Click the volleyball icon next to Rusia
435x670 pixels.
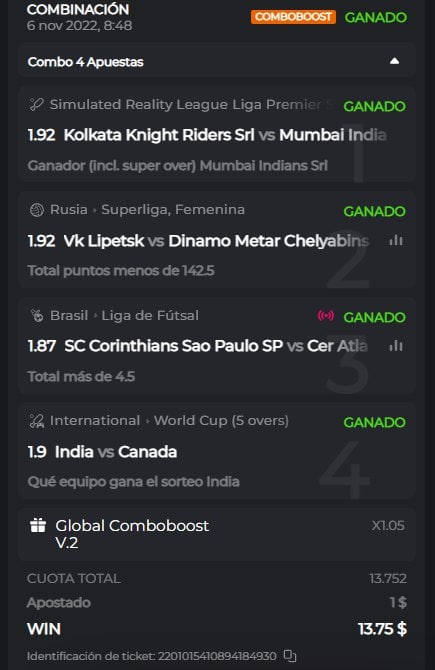point(37,210)
